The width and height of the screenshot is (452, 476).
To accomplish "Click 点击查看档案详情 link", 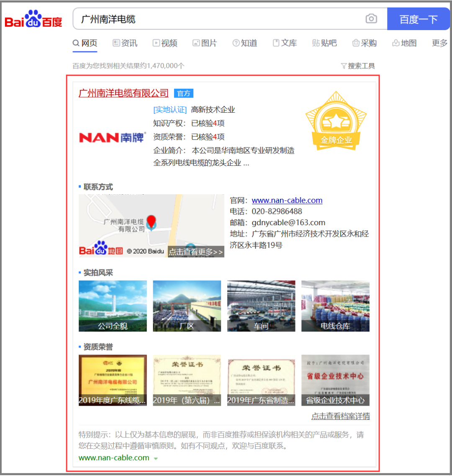I will (341, 416).
